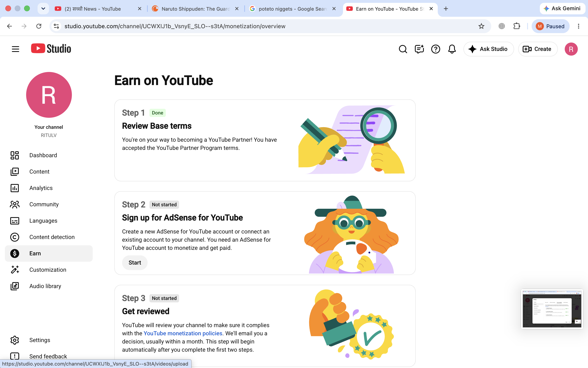
Task: Open Chrome's three-dot menu
Action: [x=579, y=26]
